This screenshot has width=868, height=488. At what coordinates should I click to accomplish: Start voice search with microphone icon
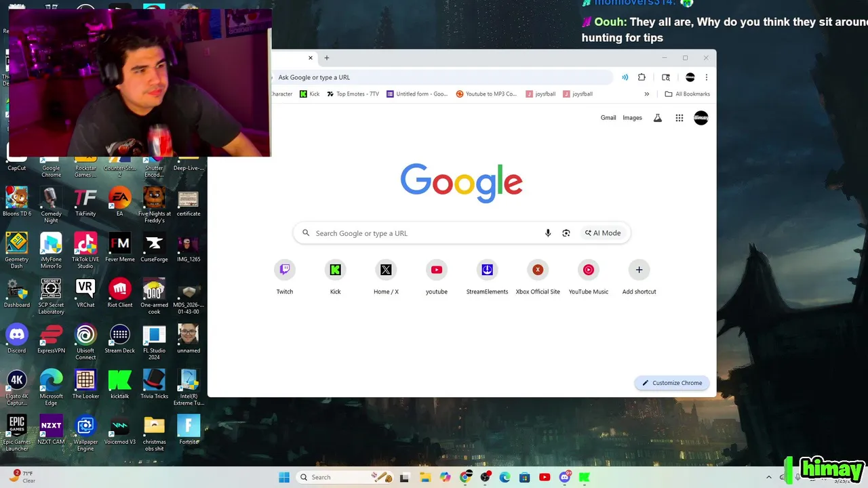(548, 233)
